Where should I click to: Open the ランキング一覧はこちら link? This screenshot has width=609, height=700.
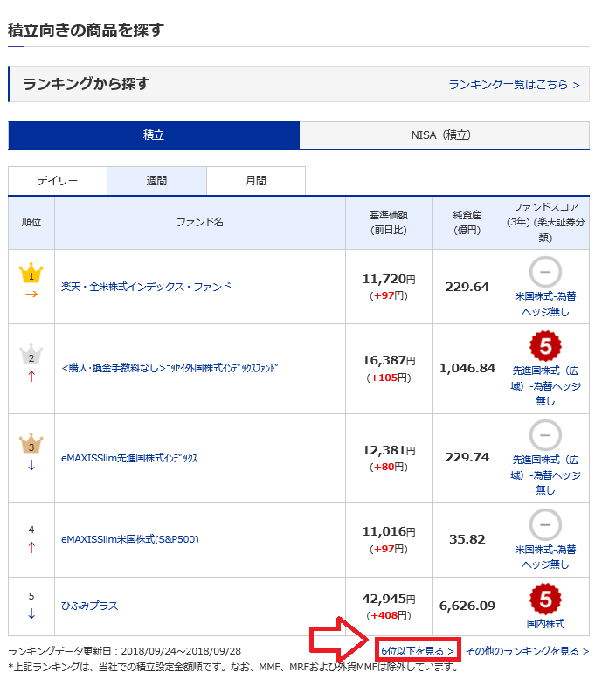(514, 85)
